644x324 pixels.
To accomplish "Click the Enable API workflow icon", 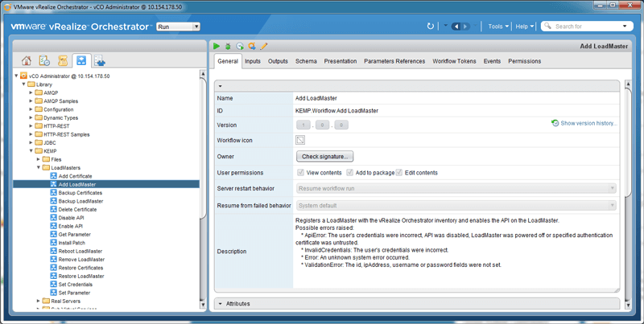I will (x=53, y=226).
